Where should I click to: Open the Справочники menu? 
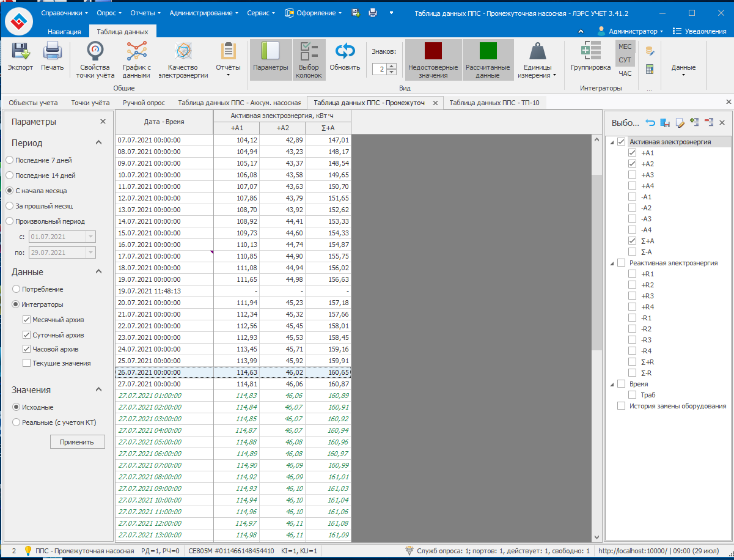(x=64, y=13)
